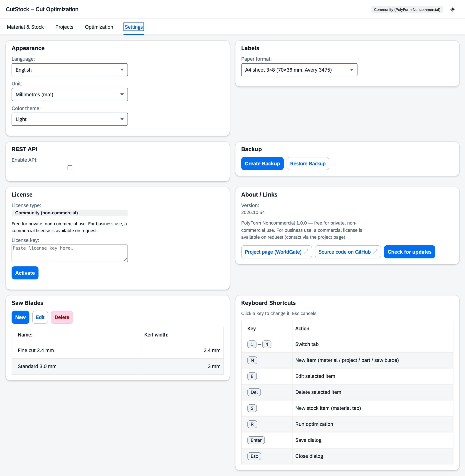
Task: Switch to the Projects tab
Action: click(64, 27)
